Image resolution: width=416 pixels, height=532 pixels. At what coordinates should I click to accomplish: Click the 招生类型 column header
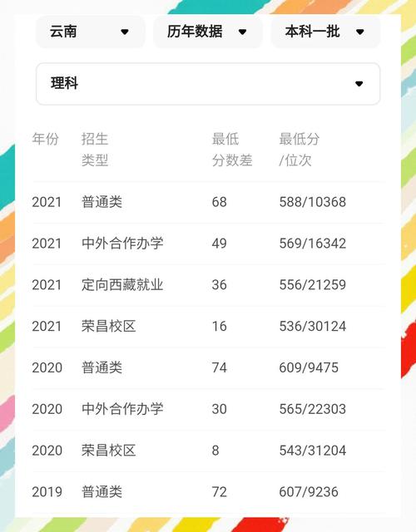pos(95,150)
